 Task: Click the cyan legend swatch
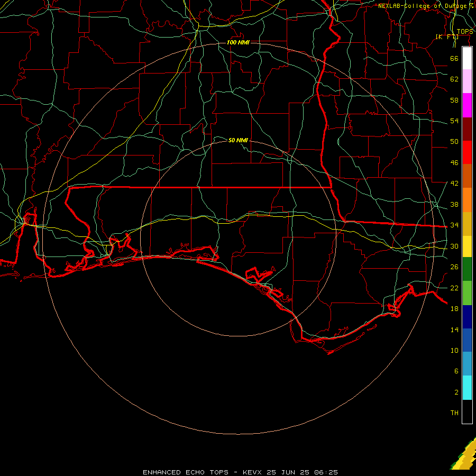(x=467, y=388)
